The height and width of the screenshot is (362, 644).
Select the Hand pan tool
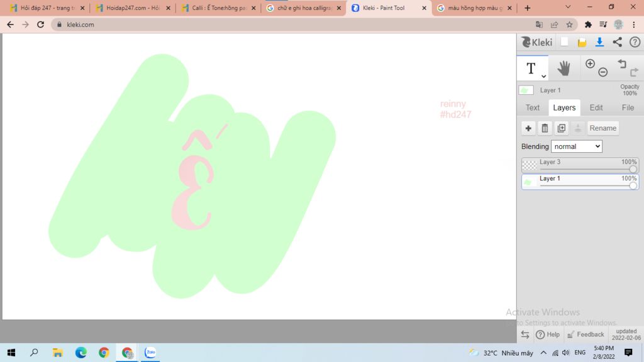coord(563,68)
